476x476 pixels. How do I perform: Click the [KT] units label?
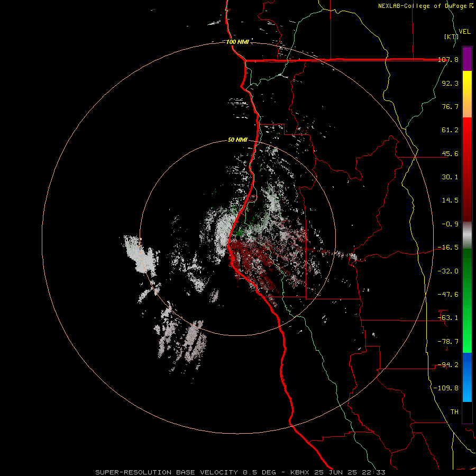point(451,36)
